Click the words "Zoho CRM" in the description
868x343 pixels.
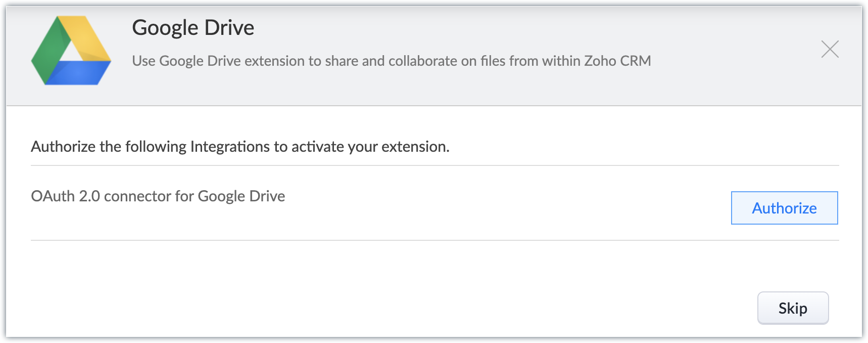click(617, 61)
